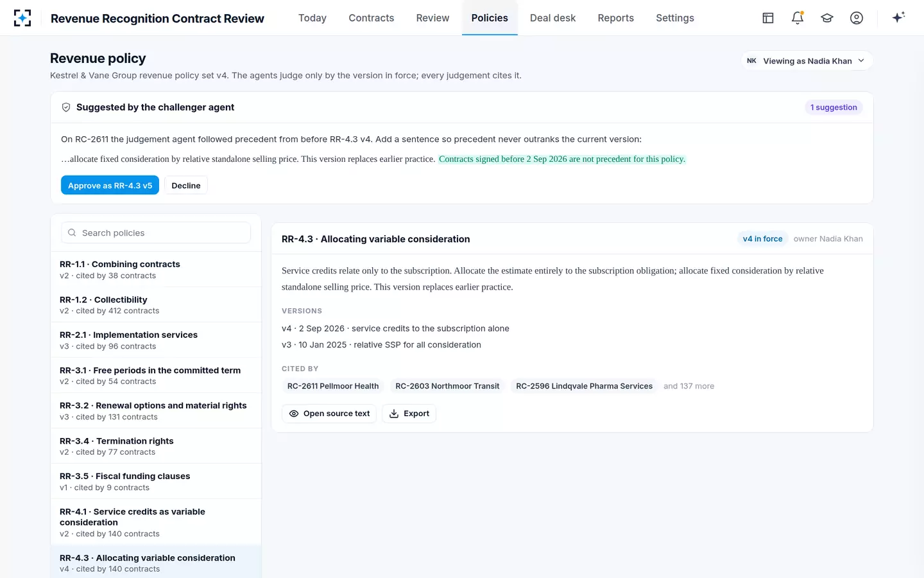Open RR-3.1 Free periods in committed term

156,376
